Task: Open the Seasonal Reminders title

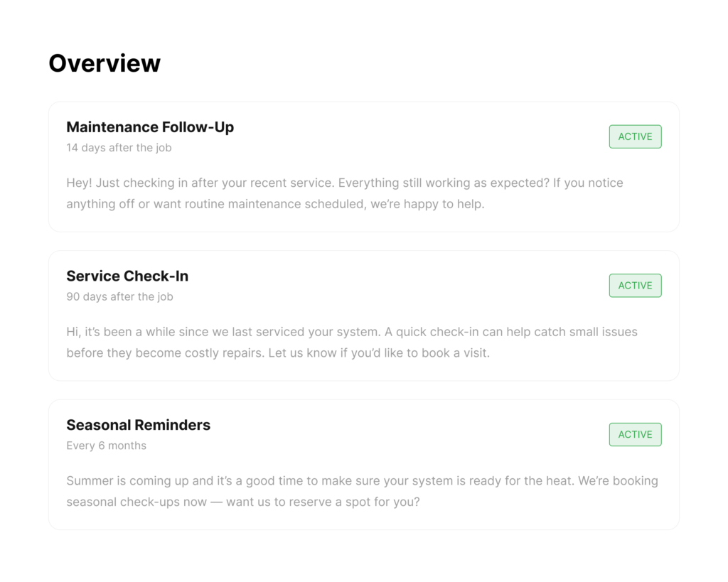Action: [139, 425]
